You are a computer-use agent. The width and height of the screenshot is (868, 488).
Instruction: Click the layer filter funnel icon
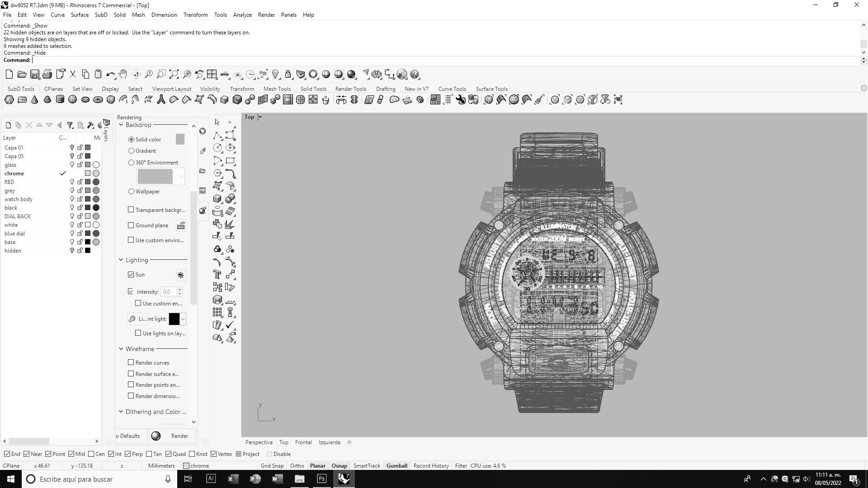point(70,125)
